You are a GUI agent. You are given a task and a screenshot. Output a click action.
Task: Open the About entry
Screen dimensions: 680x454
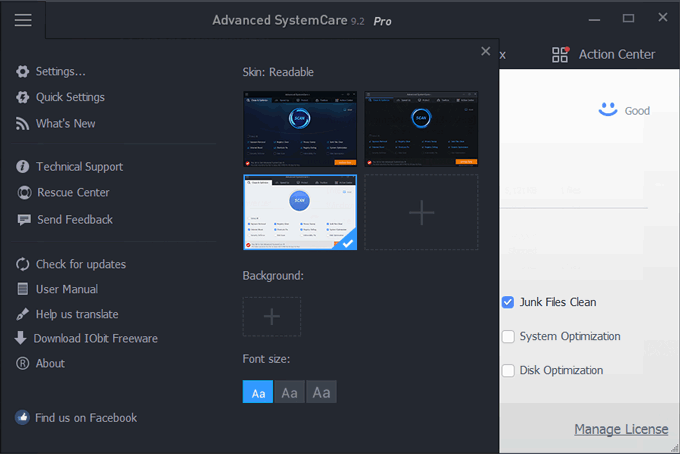click(x=50, y=363)
